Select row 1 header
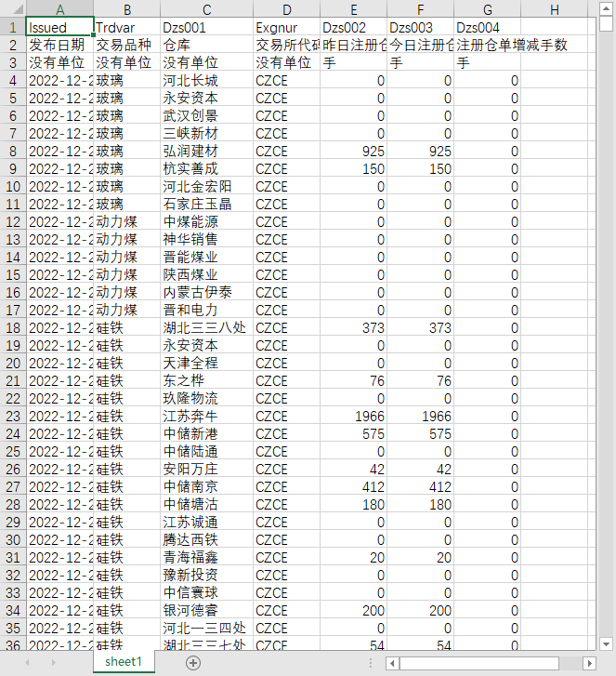This screenshot has width=616, height=676. (13, 27)
